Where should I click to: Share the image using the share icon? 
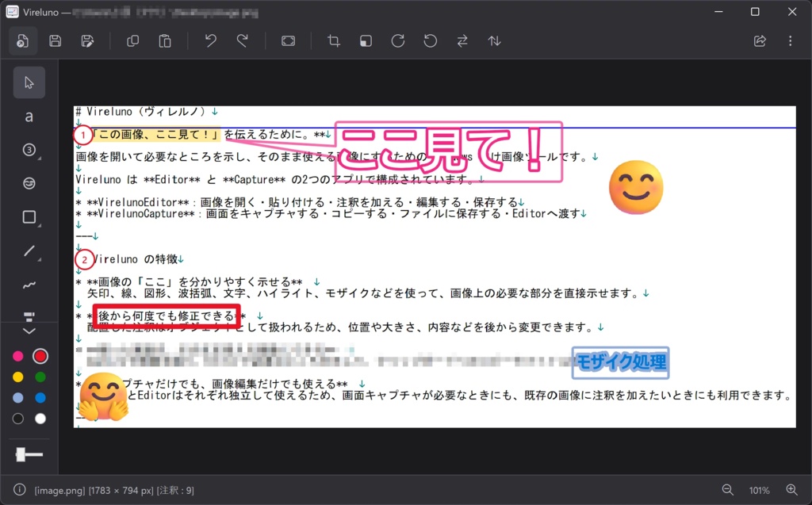pos(760,41)
